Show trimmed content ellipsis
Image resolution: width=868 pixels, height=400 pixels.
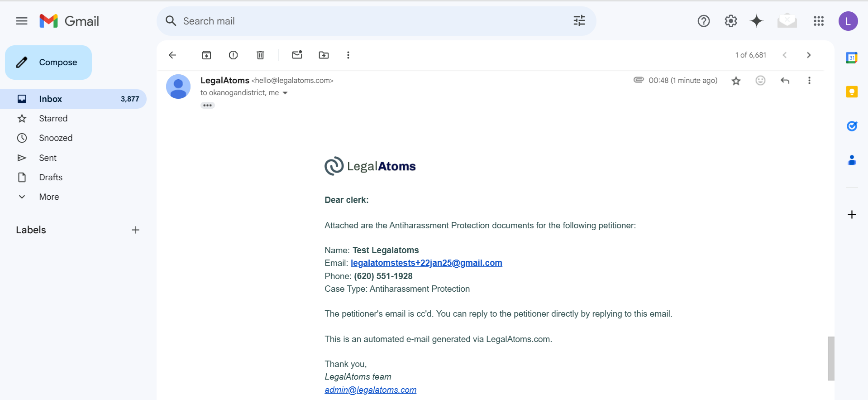(207, 105)
